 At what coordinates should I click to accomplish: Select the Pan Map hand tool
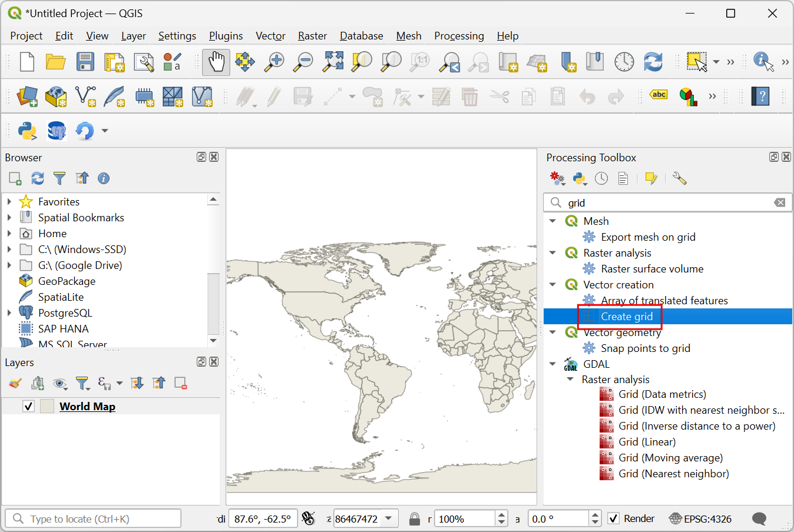click(x=216, y=62)
